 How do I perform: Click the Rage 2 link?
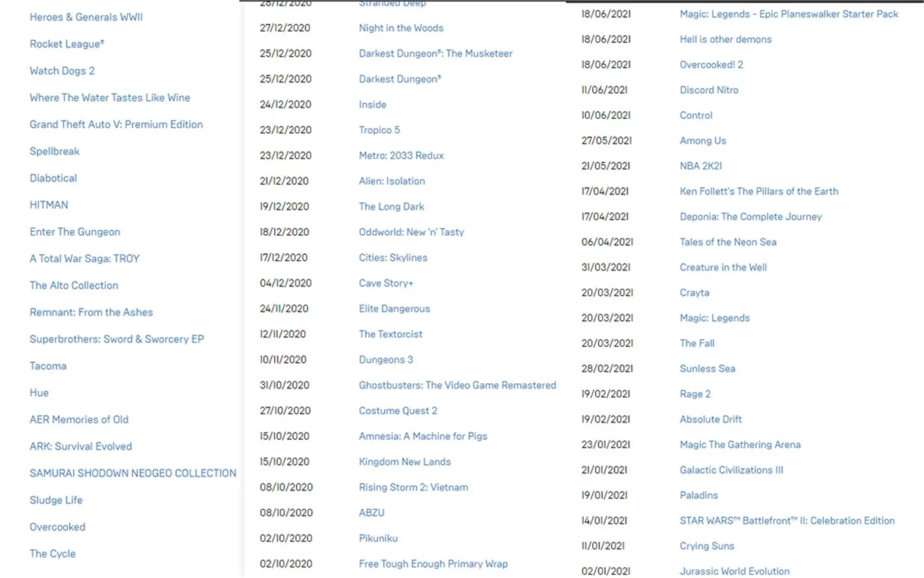[x=695, y=394]
